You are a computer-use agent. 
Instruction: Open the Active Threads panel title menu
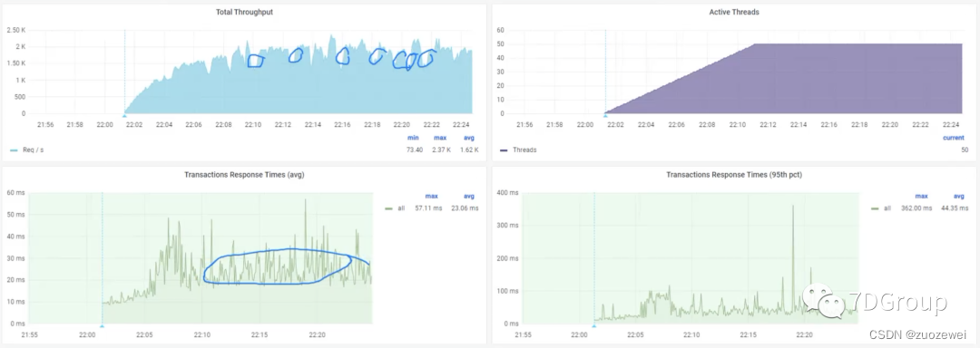coord(734,13)
